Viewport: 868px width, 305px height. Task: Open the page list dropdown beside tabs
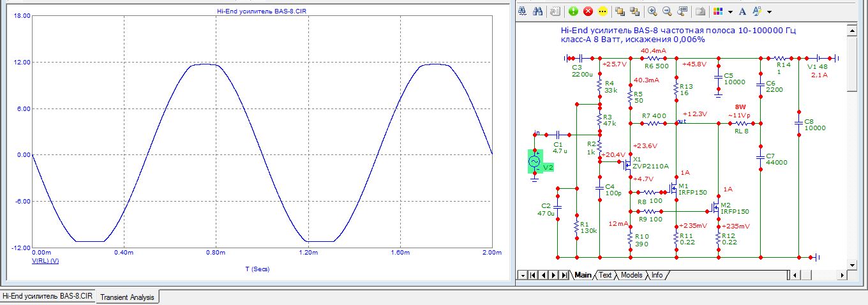522,275
